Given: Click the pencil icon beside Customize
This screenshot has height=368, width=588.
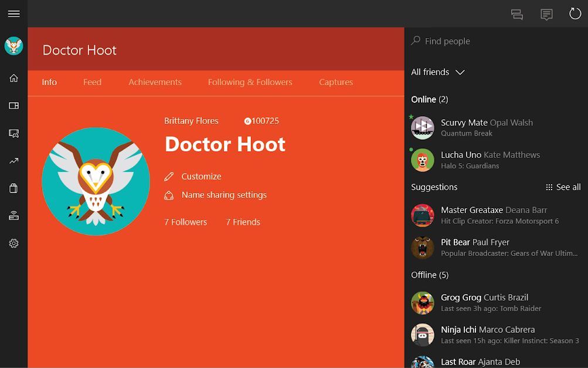Looking at the screenshot, I should click(x=169, y=177).
